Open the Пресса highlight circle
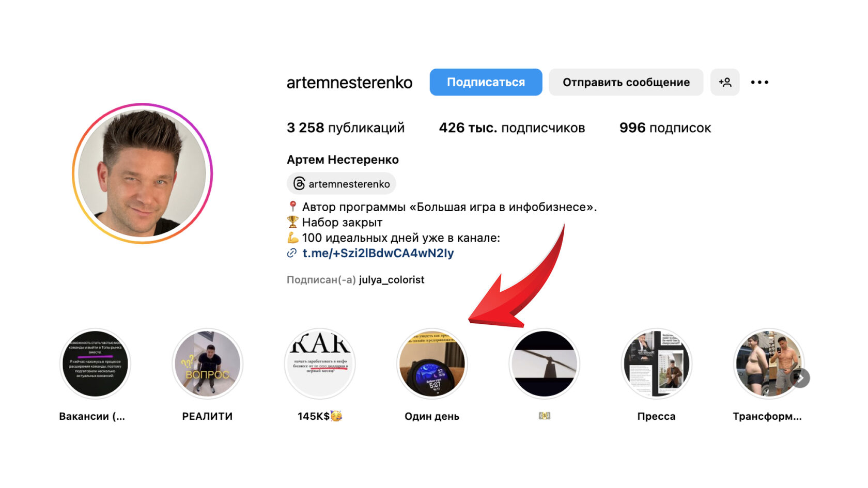 tap(656, 364)
